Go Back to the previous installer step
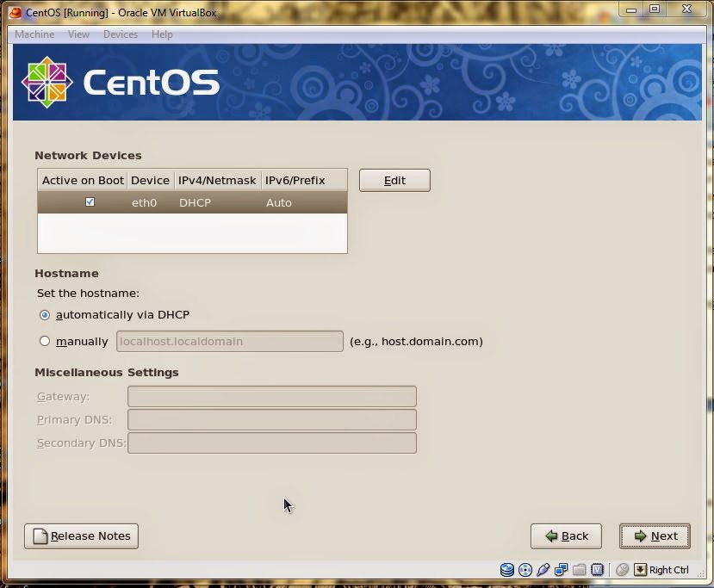Viewport: 714px width, 588px height. pyautogui.click(x=566, y=536)
